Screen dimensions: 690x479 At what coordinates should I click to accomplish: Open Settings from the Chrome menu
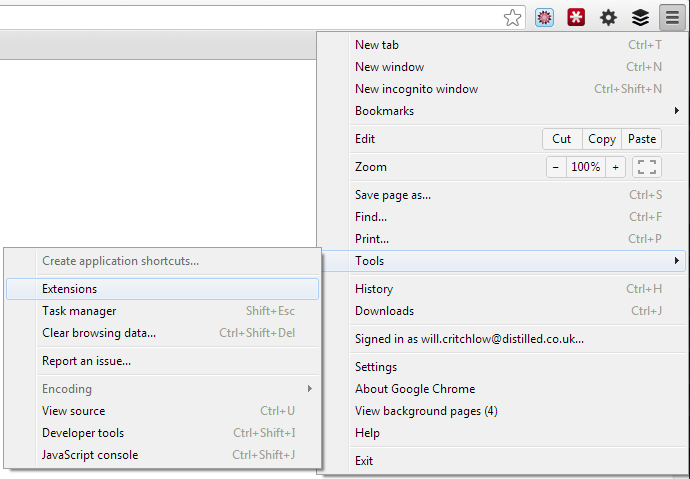tap(376, 367)
